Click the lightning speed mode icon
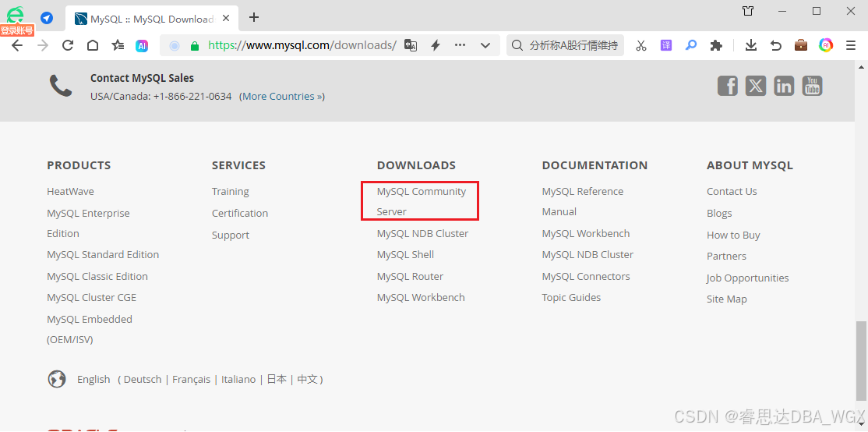The height and width of the screenshot is (432, 868). pyautogui.click(x=436, y=45)
